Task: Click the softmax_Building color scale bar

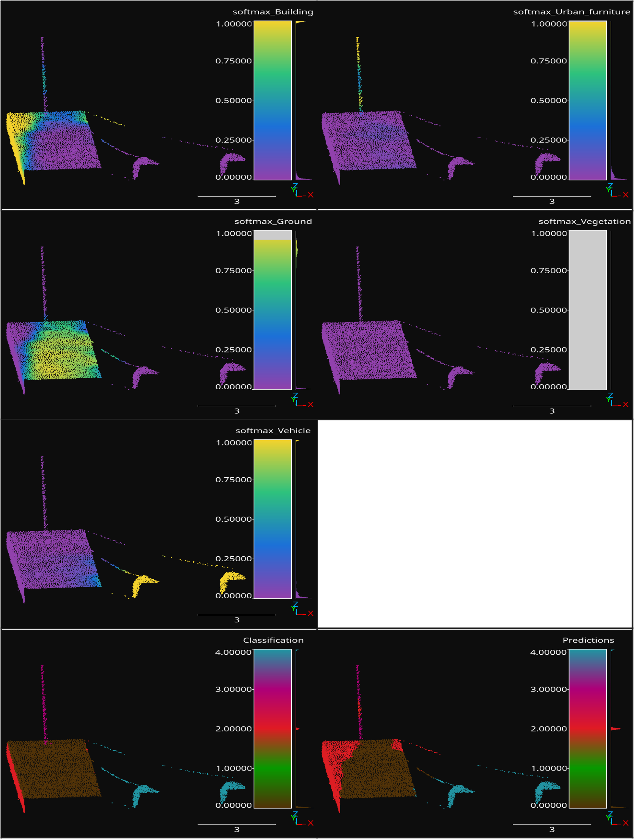Action: click(x=273, y=100)
